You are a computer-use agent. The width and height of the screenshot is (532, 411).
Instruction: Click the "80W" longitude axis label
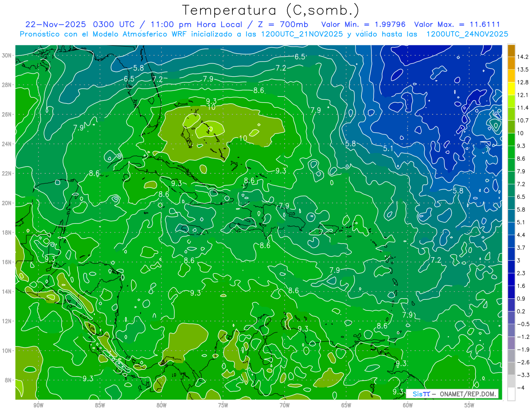point(161,406)
